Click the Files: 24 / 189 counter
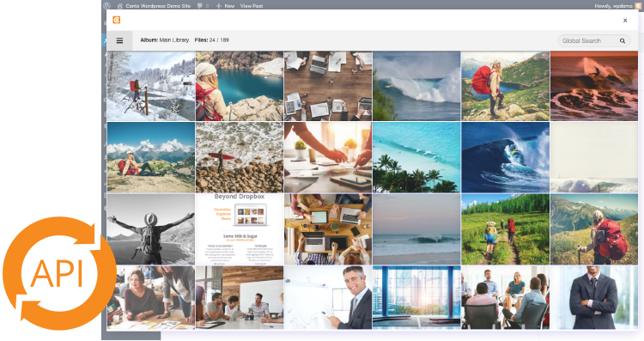Viewport: 644px width, 341px height. pyautogui.click(x=211, y=40)
